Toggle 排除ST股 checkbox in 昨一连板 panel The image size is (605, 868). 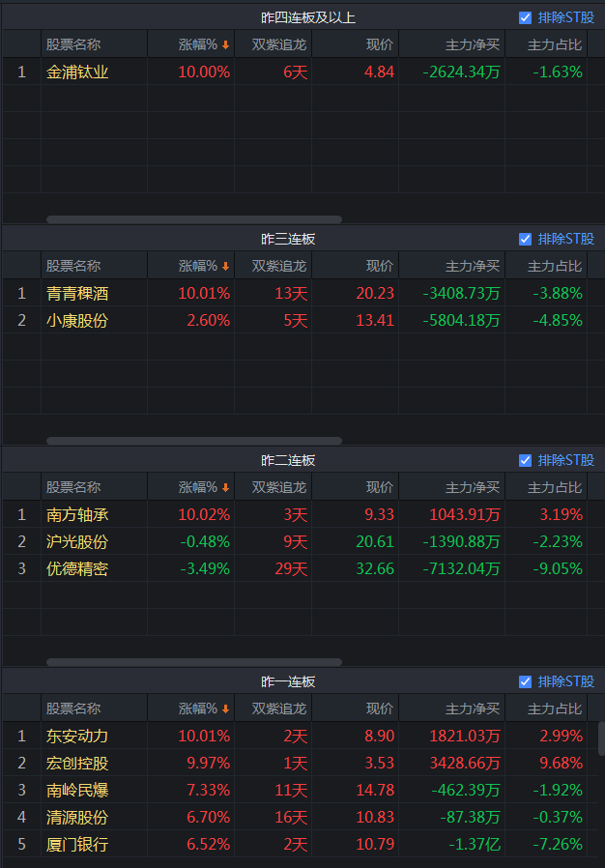[526, 681]
